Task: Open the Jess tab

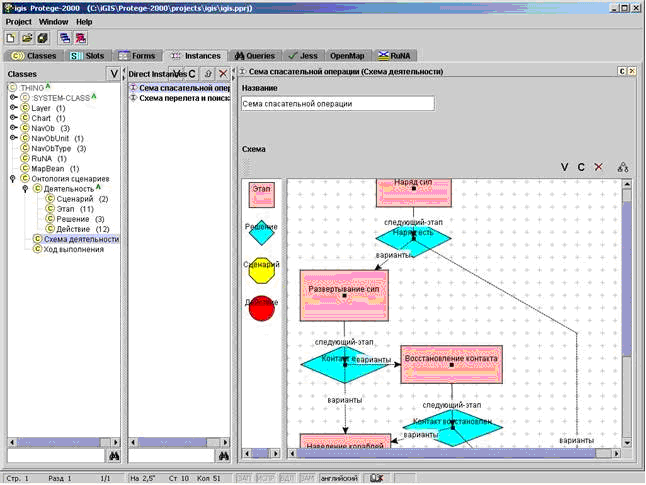Action: pos(304,56)
